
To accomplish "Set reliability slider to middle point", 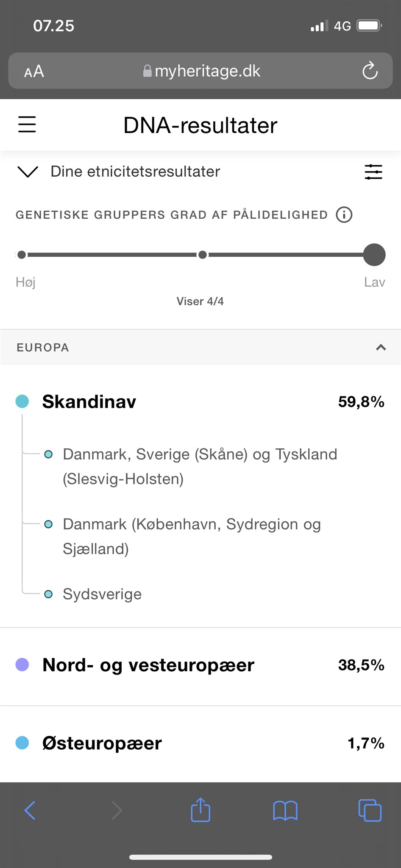I will click(203, 255).
